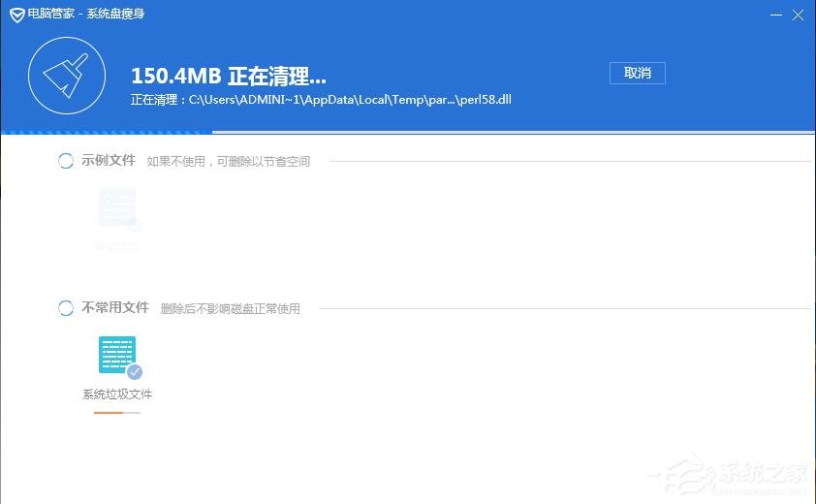Click the 示例文件 section heading

tap(109, 161)
